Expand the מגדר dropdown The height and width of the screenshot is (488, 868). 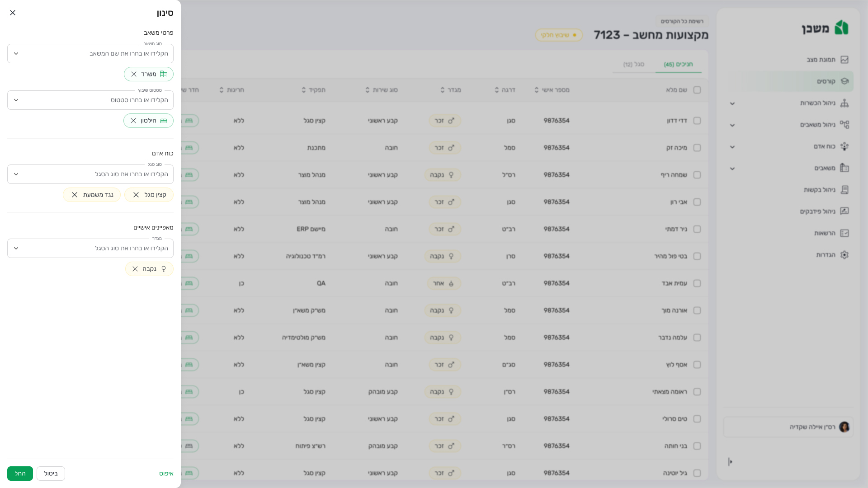pyautogui.click(x=16, y=249)
